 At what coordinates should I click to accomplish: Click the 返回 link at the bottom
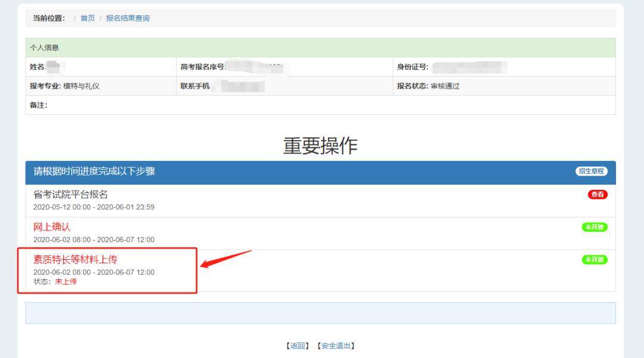[298, 345]
